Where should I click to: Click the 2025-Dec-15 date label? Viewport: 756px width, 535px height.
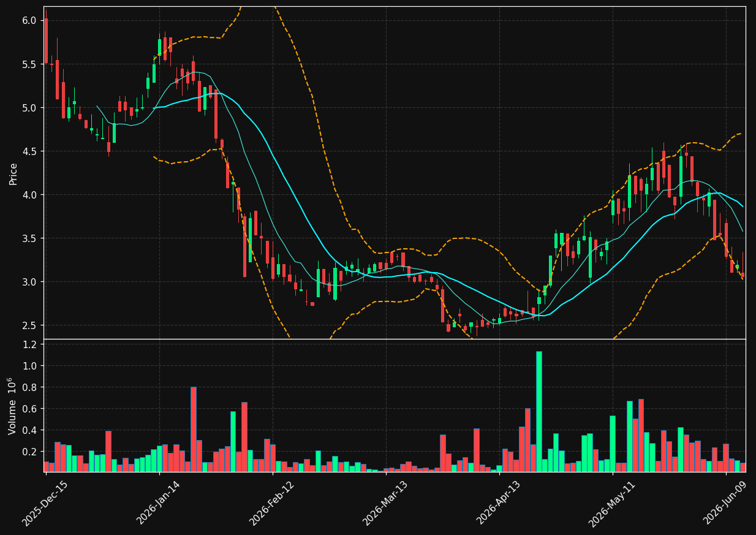[45, 503]
